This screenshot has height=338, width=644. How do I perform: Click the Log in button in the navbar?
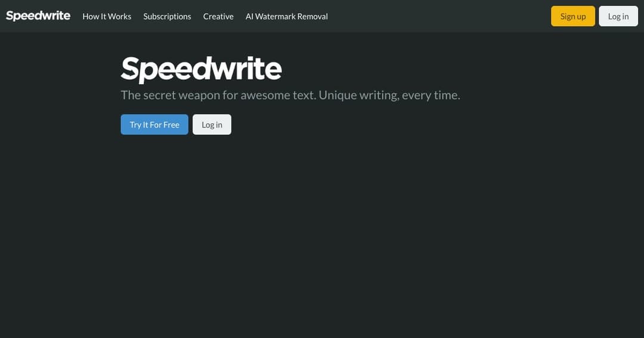pyautogui.click(x=618, y=16)
